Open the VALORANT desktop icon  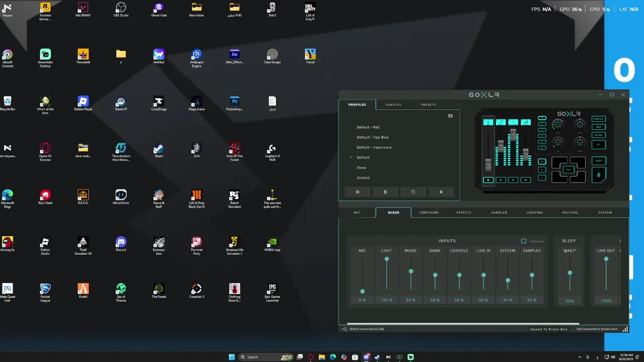[x=83, y=10]
